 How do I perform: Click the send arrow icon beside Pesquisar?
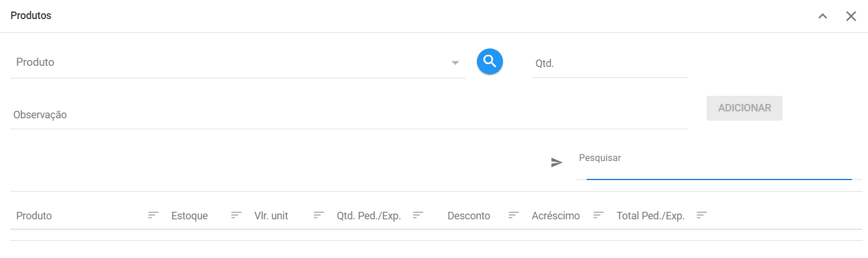click(557, 163)
